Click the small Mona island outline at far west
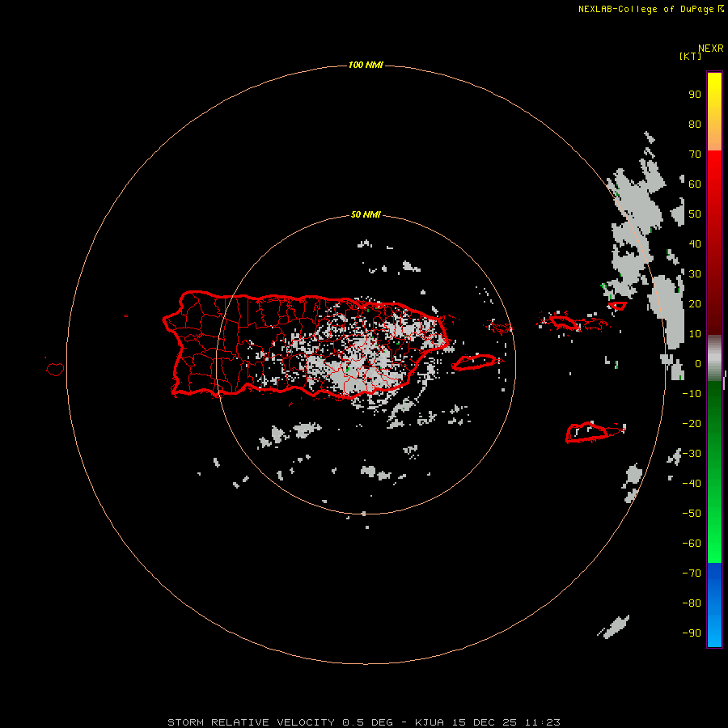The height and width of the screenshot is (728, 728). click(x=55, y=369)
